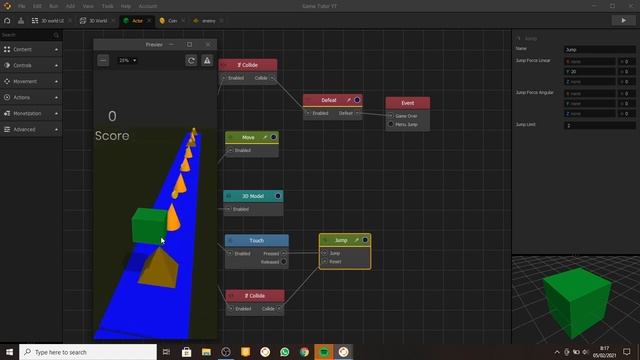
Task: Click the Released port on Touch node
Action: (284, 262)
